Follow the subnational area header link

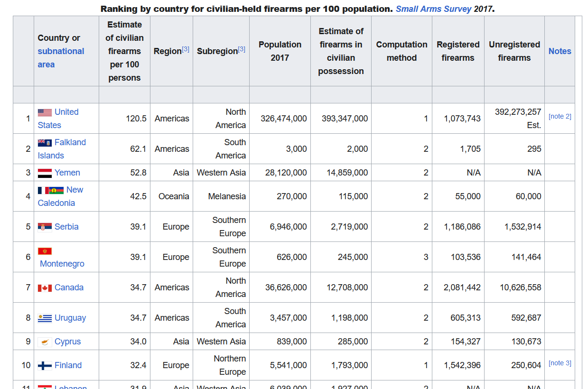coord(61,58)
